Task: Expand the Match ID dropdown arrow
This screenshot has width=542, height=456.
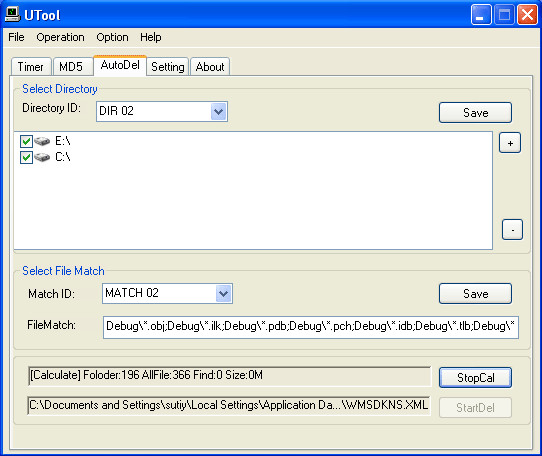Action: click(224, 294)
